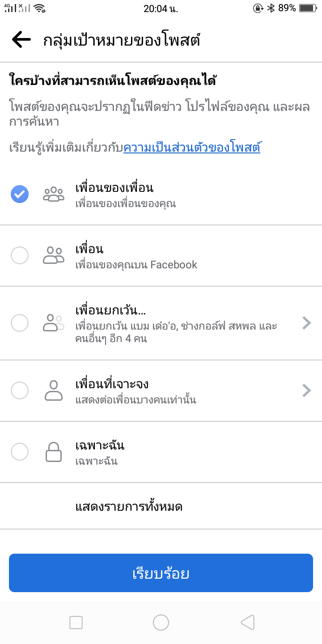The width and height of the screenshot is (322, 644).
Task: Select the เพื่อนที่เจาะจง radio button
Action: point(20,390)
